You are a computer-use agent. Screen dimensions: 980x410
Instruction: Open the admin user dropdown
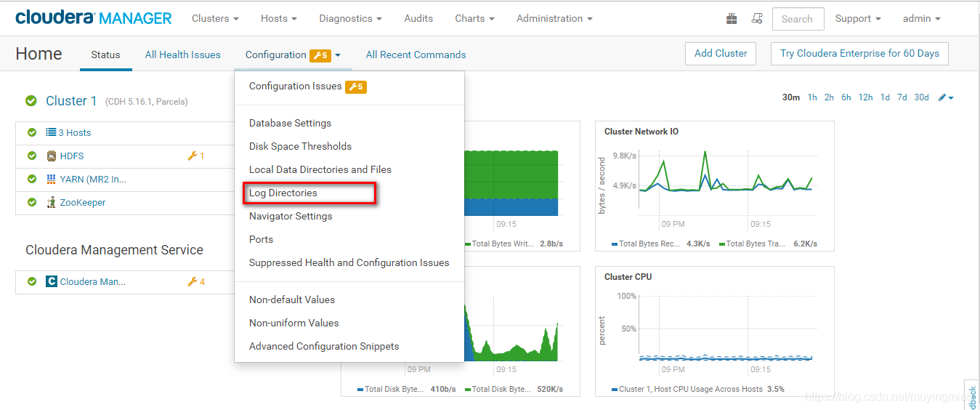click(x=922, y=18)
